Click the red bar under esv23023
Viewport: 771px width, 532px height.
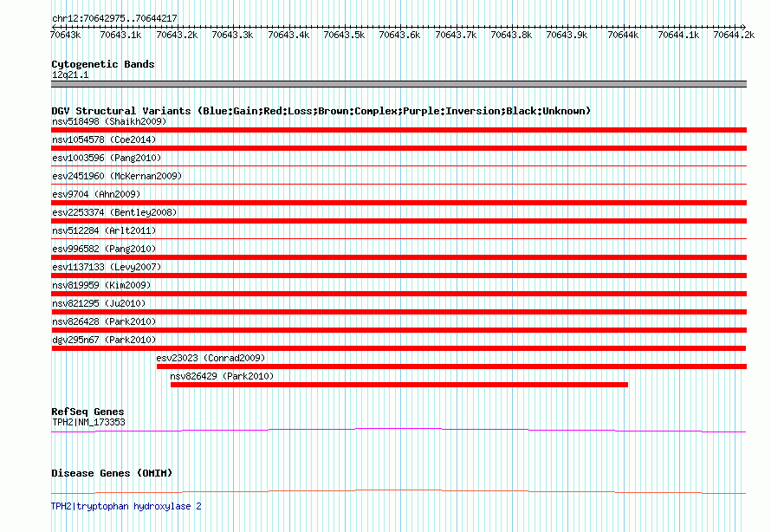point(451,367)
